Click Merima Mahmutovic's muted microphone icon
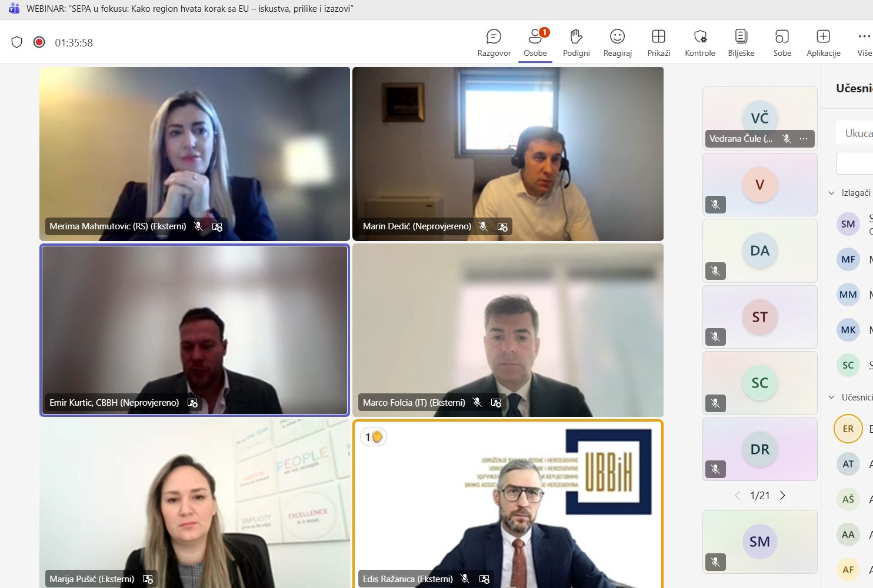 tap(199, 226)
